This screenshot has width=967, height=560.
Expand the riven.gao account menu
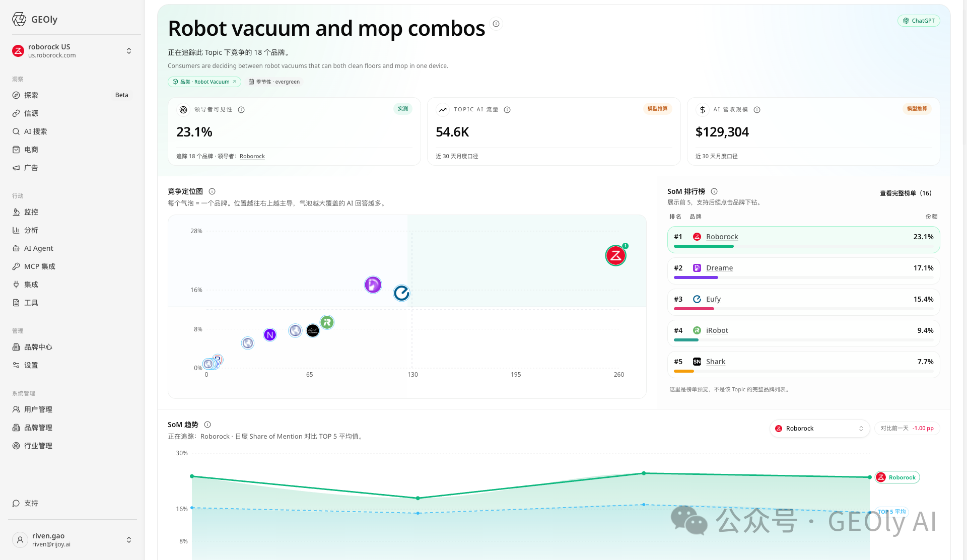tap(129, 540)
